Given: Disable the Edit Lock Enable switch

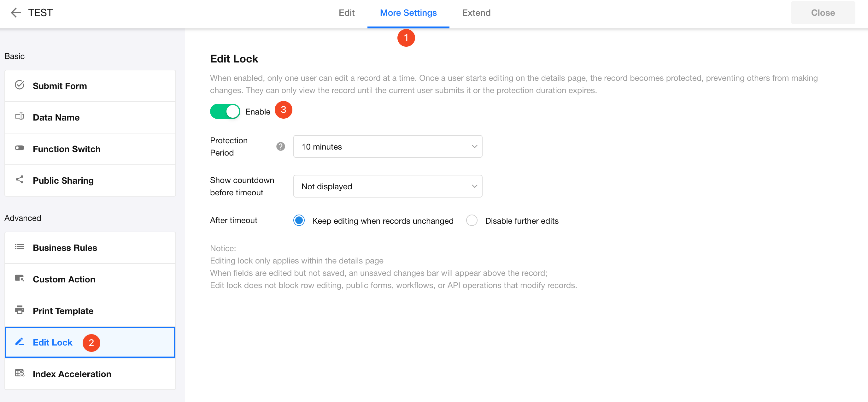Looking at the screenshot, I should [225, 111].
